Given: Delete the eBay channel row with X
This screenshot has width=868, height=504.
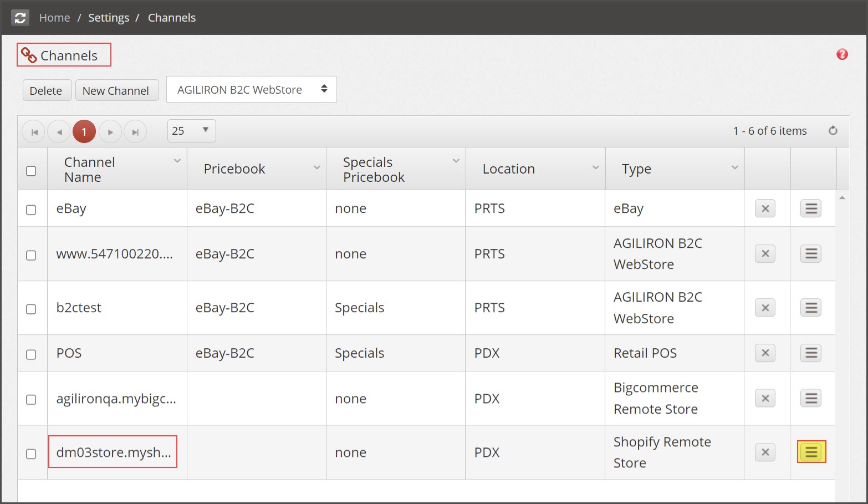Looking at the screenshot, I should click(765, 208).
